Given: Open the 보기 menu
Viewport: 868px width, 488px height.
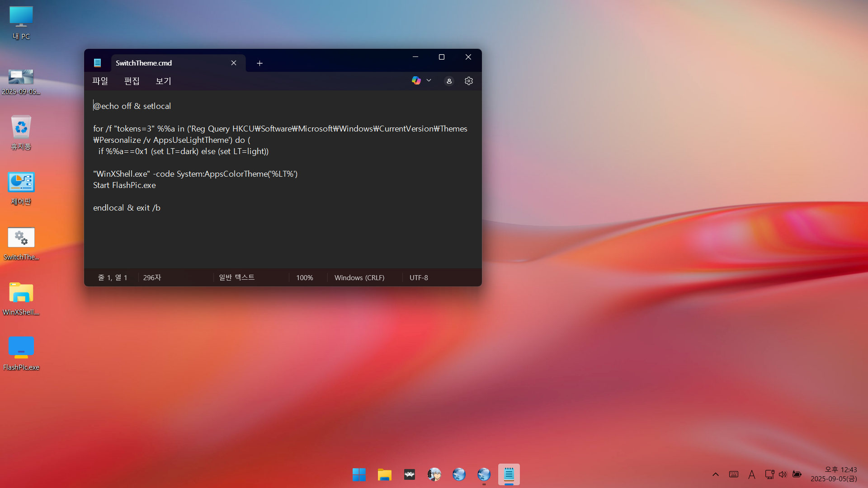Looking at the screenshot, I should [x=163, y=81].
